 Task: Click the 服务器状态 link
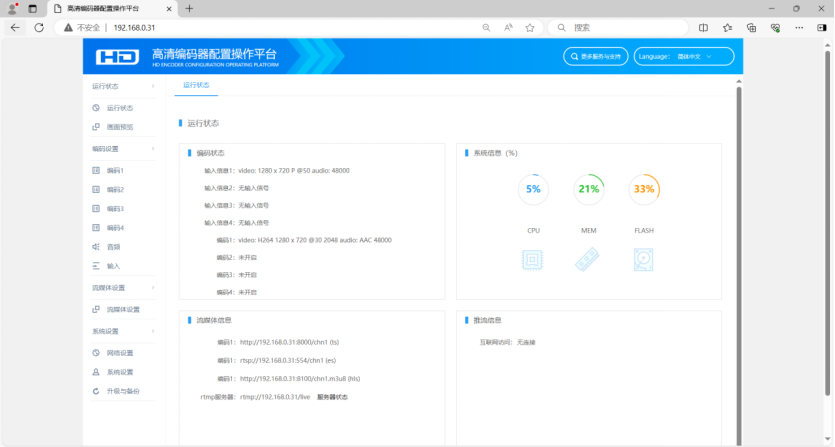pyautogui.click(x=332, y=397)
